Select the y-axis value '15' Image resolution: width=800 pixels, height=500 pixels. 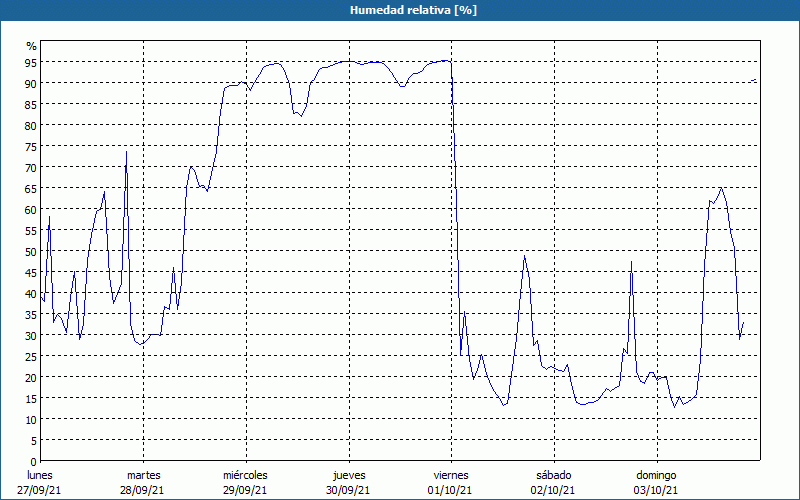click(x=31, y=399)
